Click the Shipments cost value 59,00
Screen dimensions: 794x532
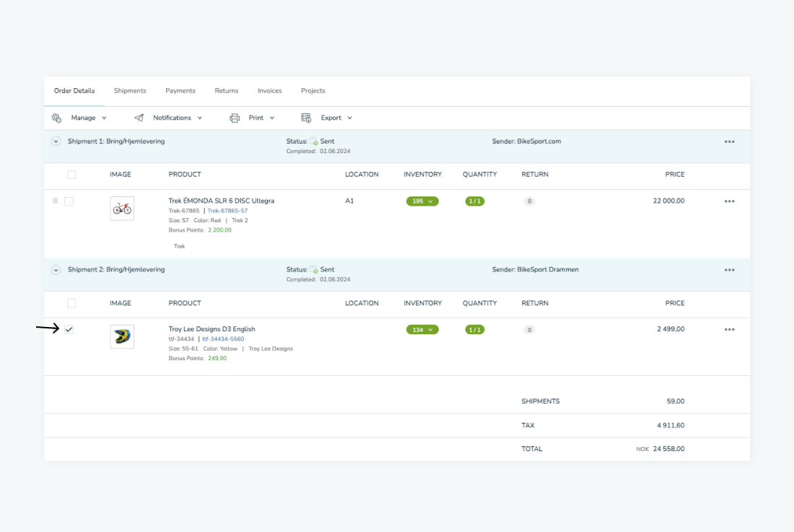click(676, 401)
